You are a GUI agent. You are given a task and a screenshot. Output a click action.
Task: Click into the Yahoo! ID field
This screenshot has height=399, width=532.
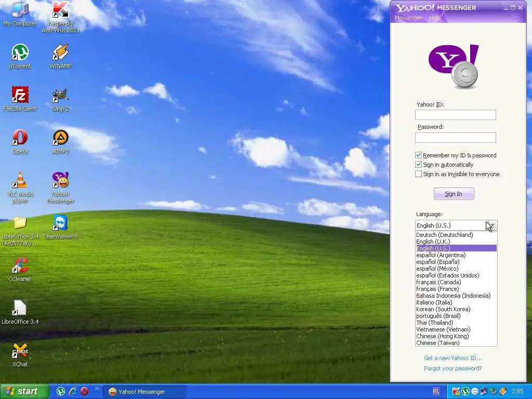click(455, 115)
